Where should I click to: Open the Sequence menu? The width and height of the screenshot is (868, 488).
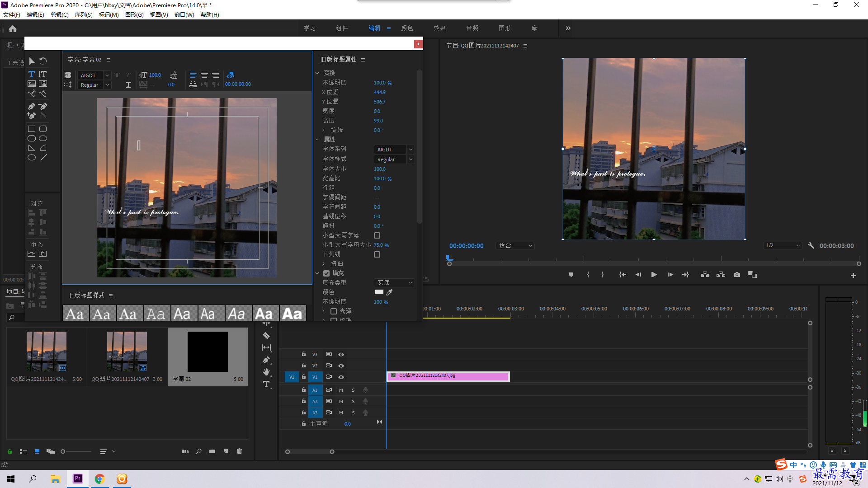point(84,15)
